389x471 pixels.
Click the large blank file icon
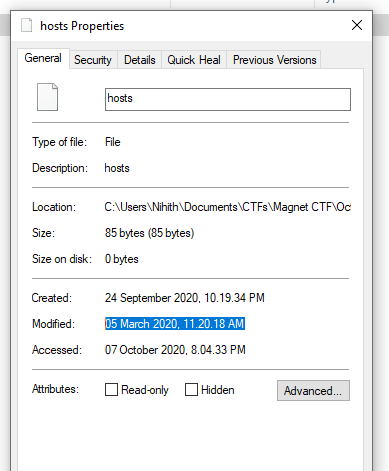47,97
